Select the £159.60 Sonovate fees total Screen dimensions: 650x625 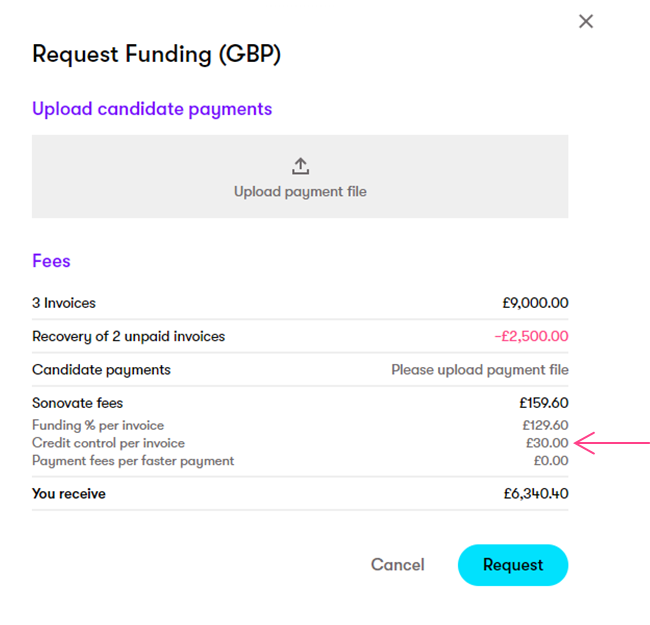click(x=544, y=403)
